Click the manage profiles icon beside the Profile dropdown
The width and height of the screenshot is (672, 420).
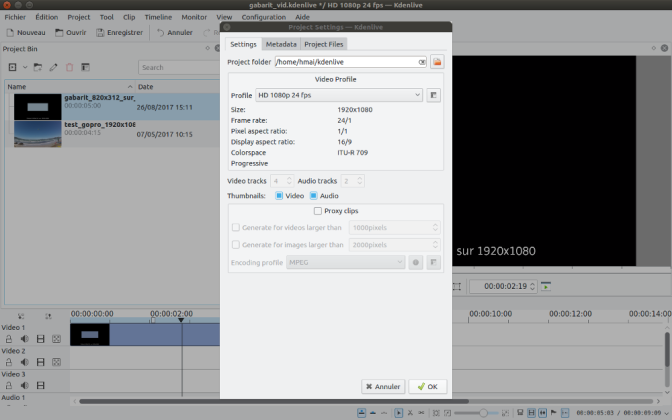point(433,95)
